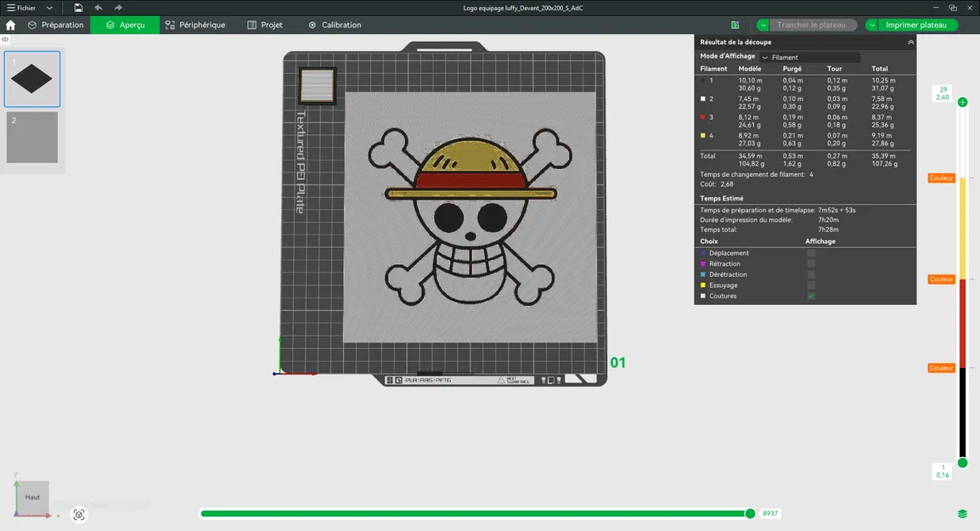This screenshot has height=531, width=980.
Task: Click the reset camera view icon
Action: point(79,515)
